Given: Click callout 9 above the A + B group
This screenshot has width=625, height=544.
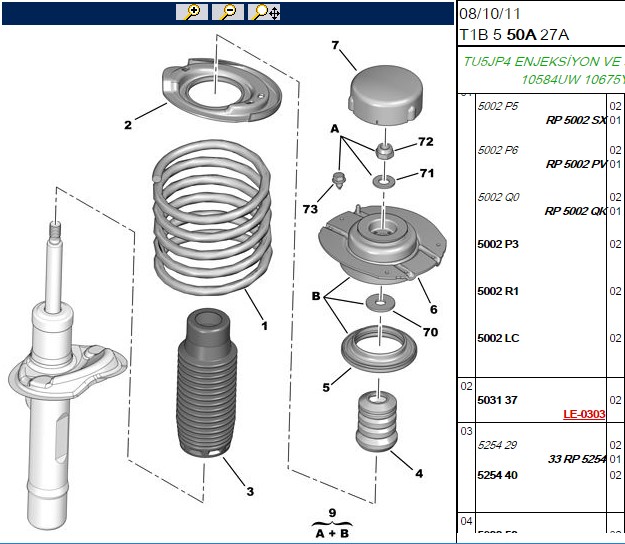Looking at the screenshot, I should (x=332, y=513).
